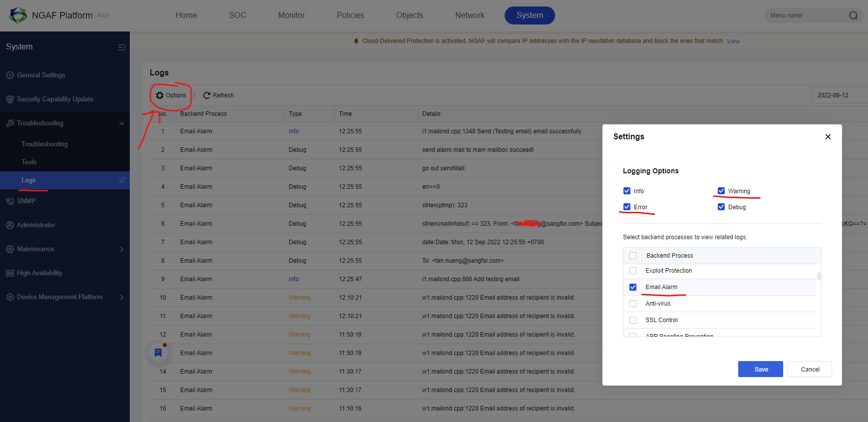This screenshot has height=422, width=868.
Task: Click the Troubleshooting wrench icon
Action: click(10, 123)
